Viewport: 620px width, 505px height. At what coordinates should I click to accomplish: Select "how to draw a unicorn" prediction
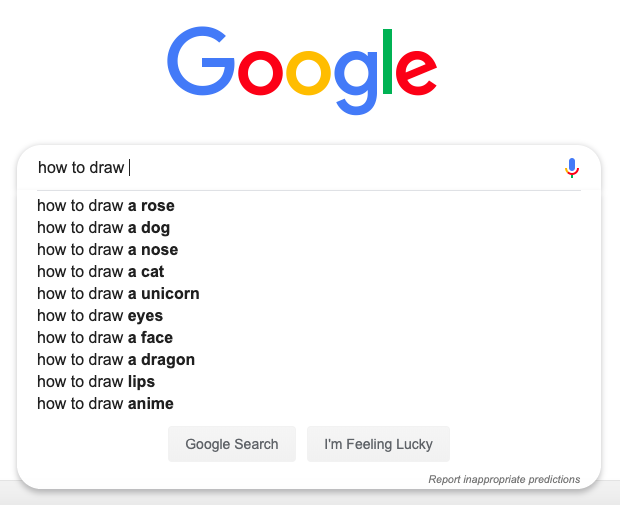tap(118, 294)
